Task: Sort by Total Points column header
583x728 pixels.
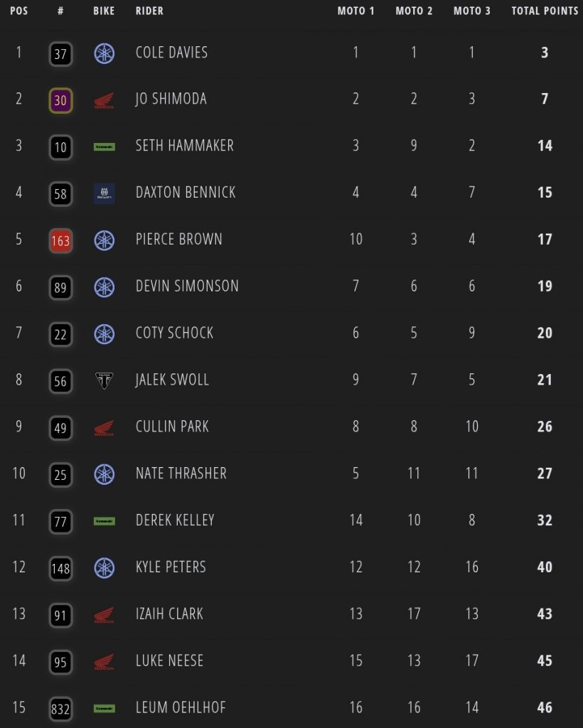Action: tap(545, 11)
